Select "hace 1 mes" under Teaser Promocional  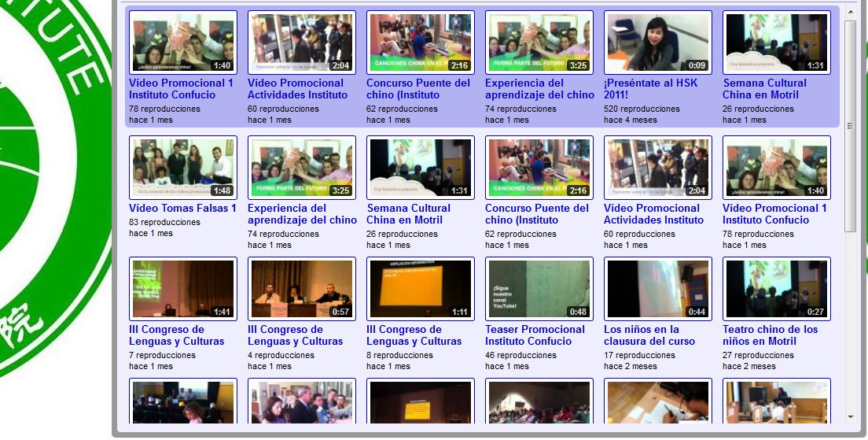(507, 367)
